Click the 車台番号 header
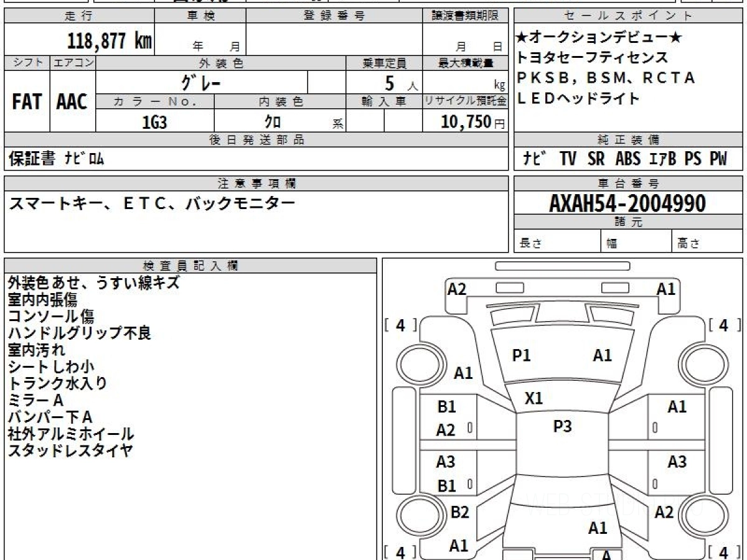Image resolution: width=747 pixels, height=560 pixels. point(628,183)
